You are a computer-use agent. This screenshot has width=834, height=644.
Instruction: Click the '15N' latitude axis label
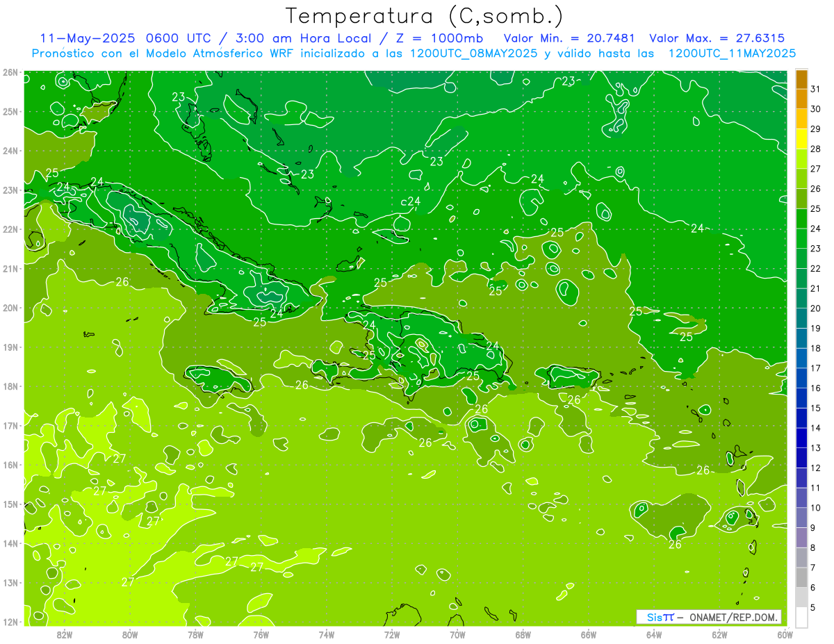(x=10, y=504)
